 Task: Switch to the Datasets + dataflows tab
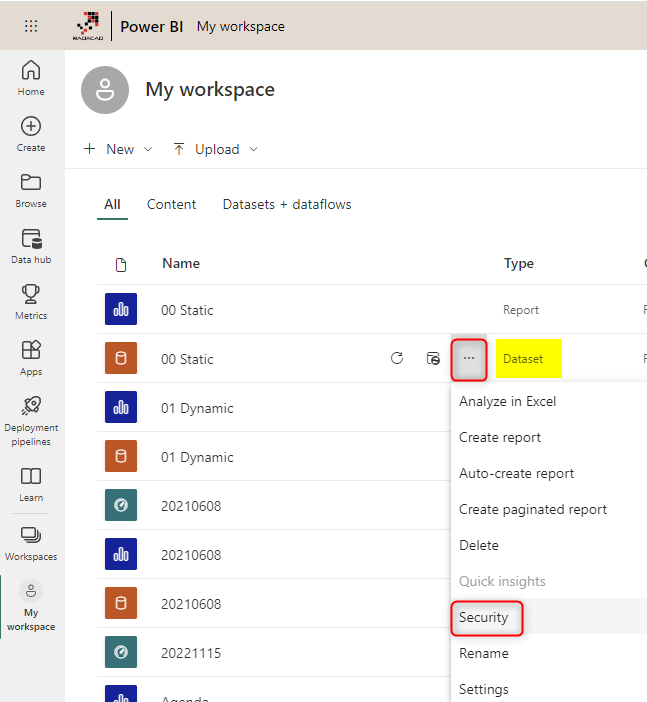[287, 204]
